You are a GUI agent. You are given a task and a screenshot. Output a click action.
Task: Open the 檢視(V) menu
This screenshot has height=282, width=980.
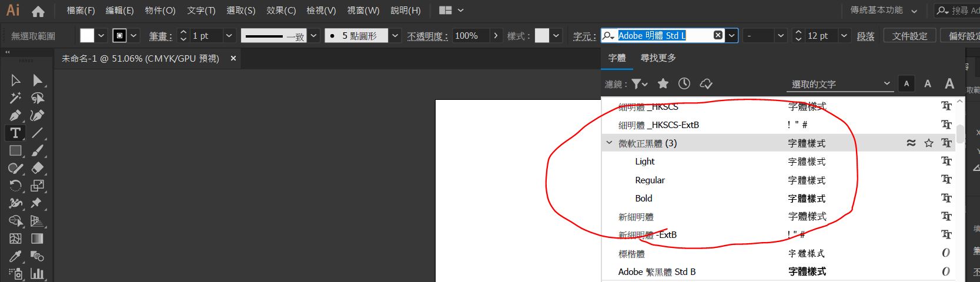321,11
